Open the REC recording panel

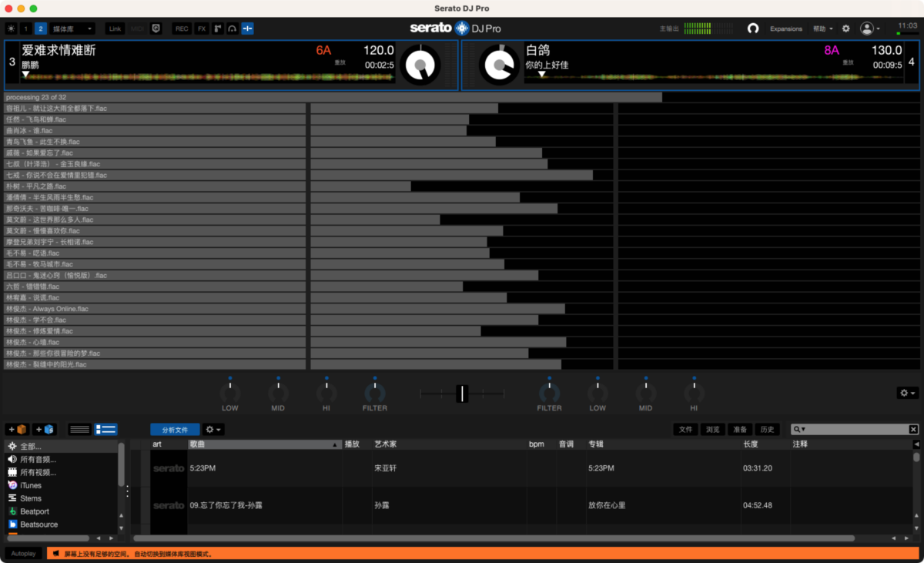tap(182, 28)
